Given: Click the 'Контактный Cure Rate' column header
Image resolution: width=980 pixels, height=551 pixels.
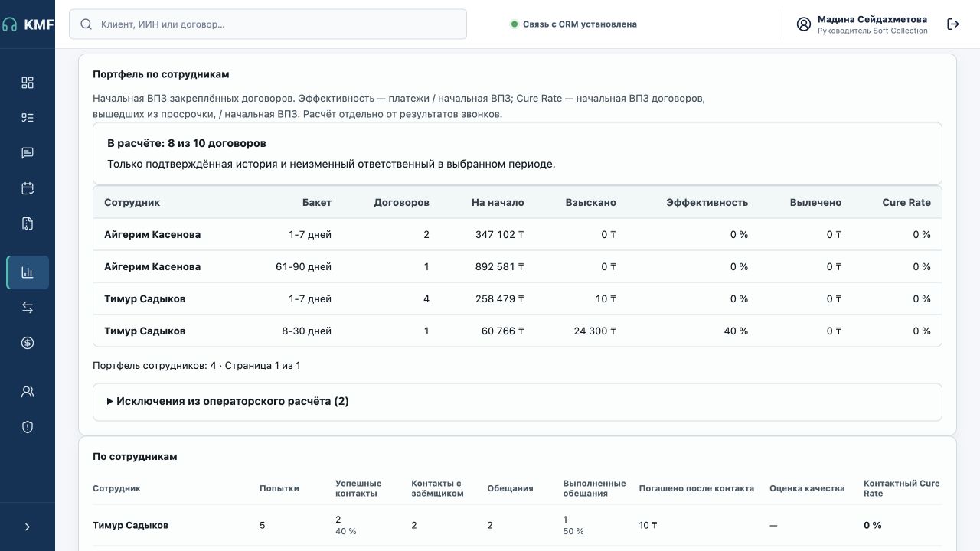Looking at the screenshot, I should click(902, 488).
